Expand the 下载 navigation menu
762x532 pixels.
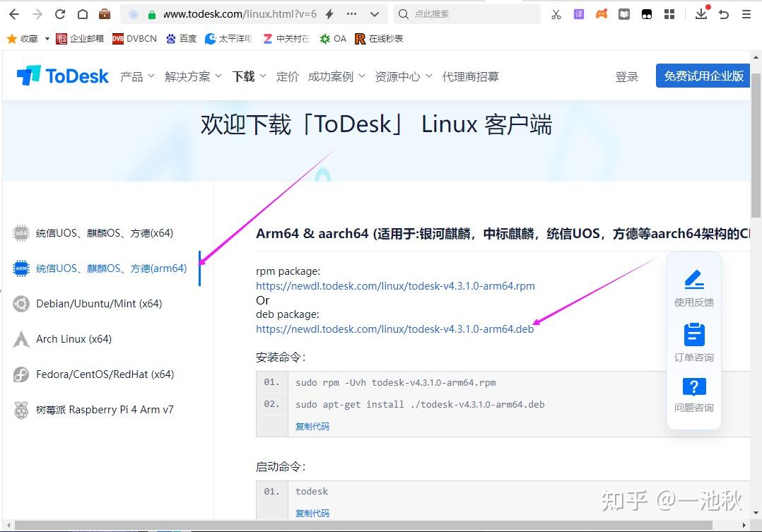[249, 76]
